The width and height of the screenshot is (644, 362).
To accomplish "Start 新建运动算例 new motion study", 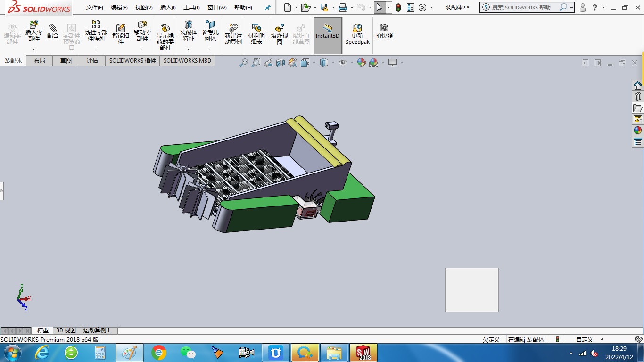I will point(233,33).
